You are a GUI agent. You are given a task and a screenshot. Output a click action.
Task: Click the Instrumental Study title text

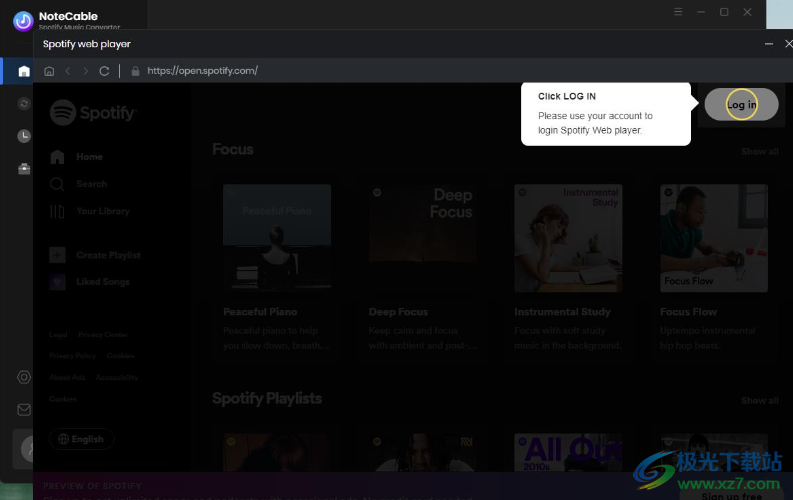click(562, 312)
